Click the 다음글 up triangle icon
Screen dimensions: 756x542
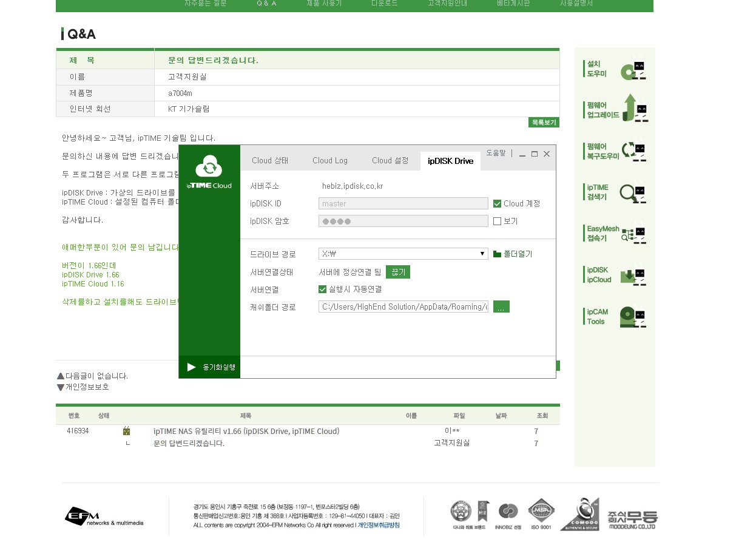tap(61, 376)
